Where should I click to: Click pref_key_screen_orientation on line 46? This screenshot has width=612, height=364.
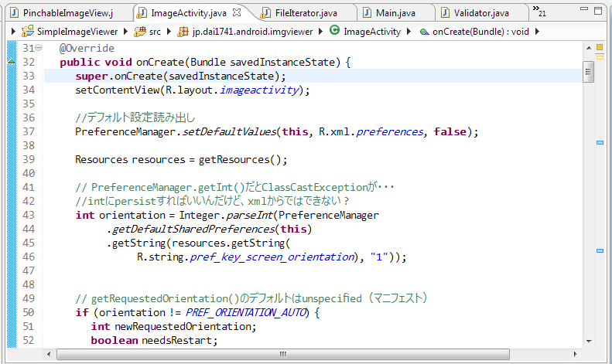(x=272, y=257)
